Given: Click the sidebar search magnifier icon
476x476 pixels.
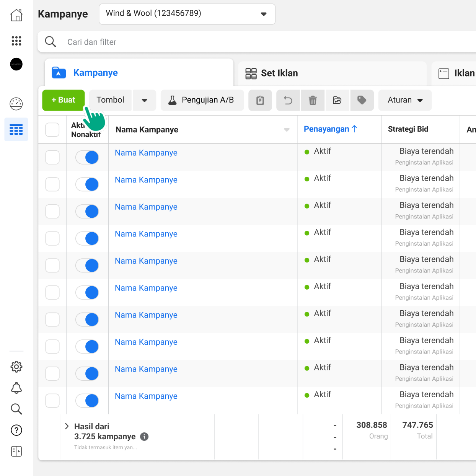Looking at the screenshot, I should [16, 409].
